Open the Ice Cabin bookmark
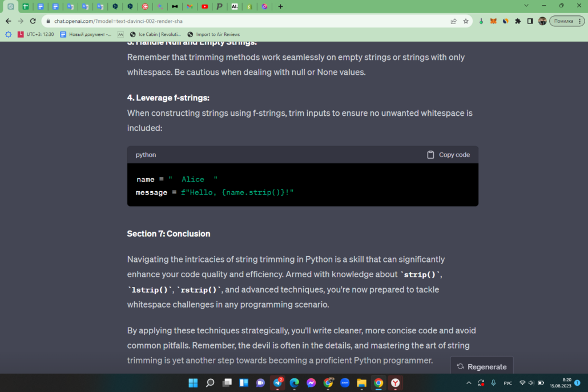The height and width of the screenshot is (392, 588). pos(155,34)
